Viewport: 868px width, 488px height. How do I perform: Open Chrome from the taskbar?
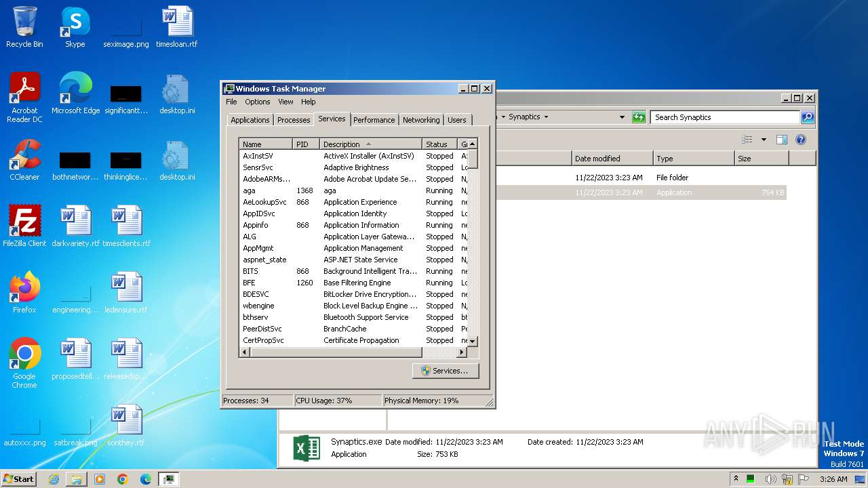pyautogui.click(x=123, y=479)
